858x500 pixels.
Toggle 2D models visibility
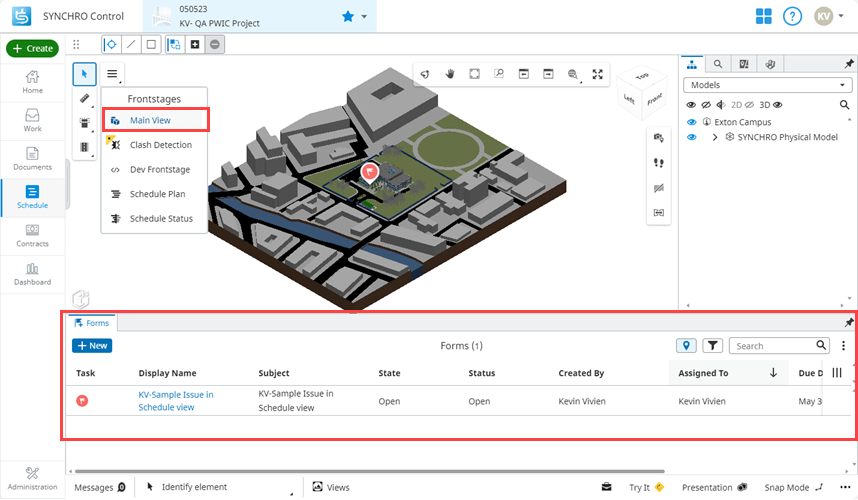[743, 104]
